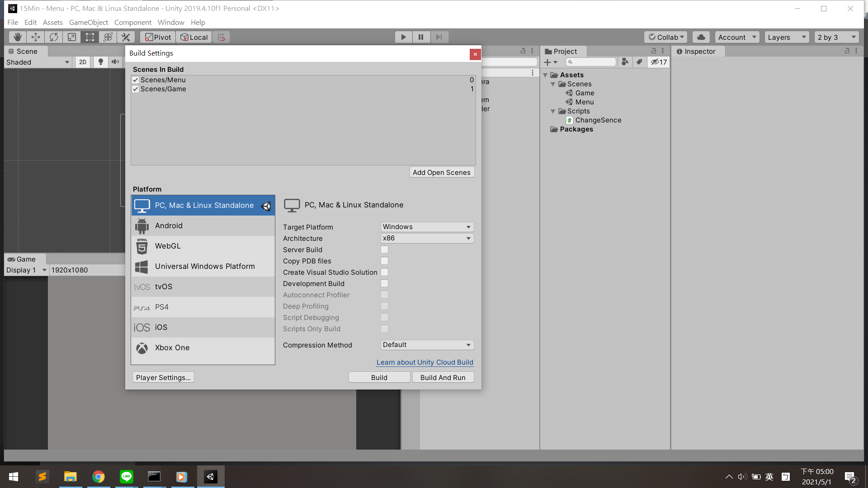The image size is (868, 488).
Task: Open the GameObject menu
Action: tap(88, 22)
